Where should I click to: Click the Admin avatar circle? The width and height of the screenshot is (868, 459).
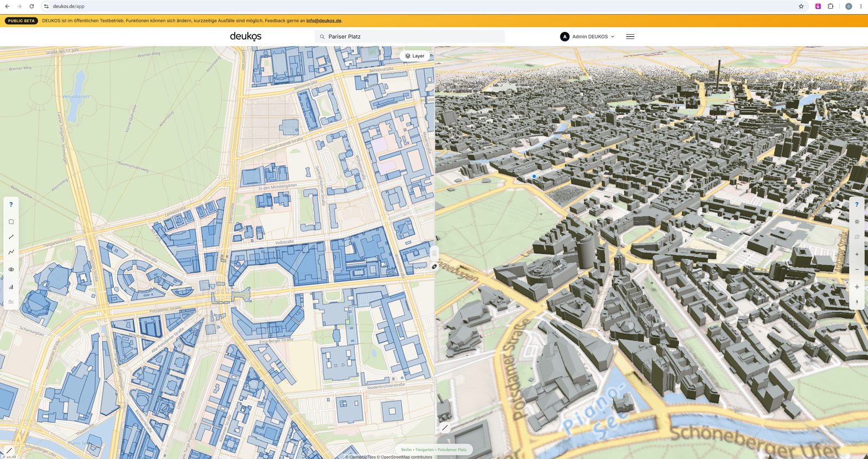(565, 36)
